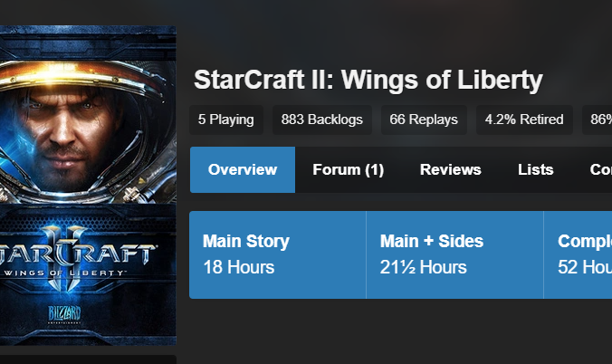Image resolution: width=612 pixels, height=364 pixels.
Task: Select the Main Story 18 Hours tile
Action: click(x=278, y=254)
